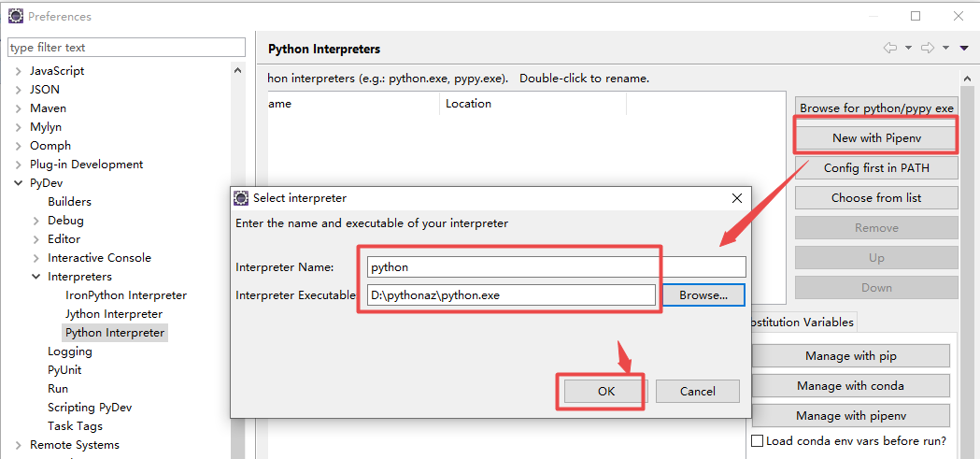Toggle Load conda env vars before run
980x459 pixels.
point(757,441)
